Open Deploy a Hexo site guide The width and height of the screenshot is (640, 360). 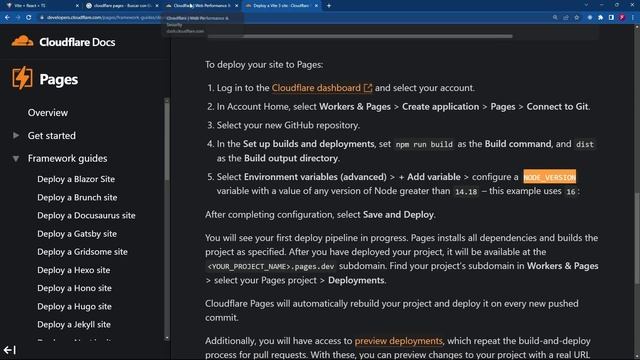(73, 270)
